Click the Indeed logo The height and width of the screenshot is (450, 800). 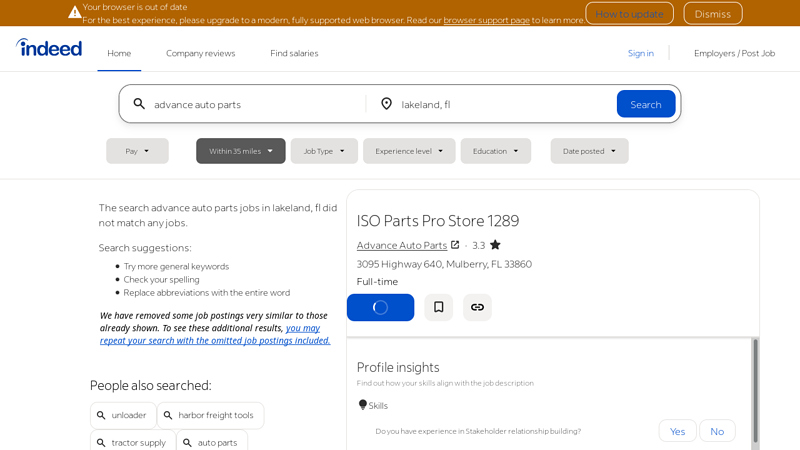pyautogui.click(x=49, y=47)
